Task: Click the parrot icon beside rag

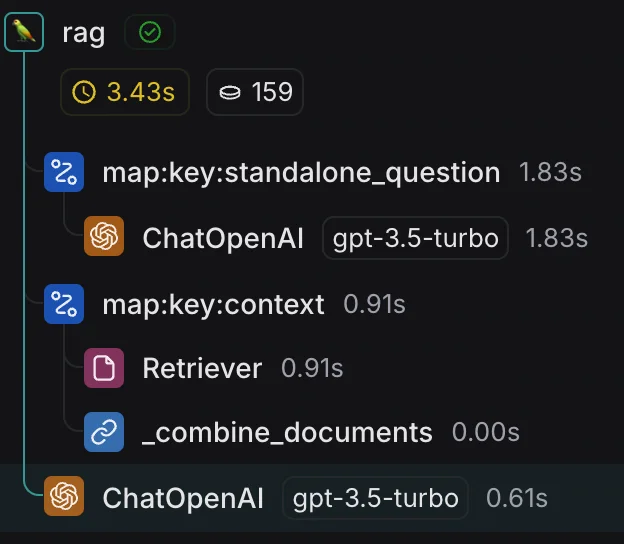Action: [x=24, y=33]
